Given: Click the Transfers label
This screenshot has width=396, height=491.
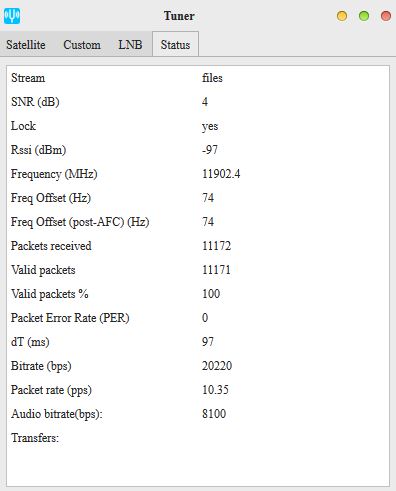Looking at the screenshot, I should coord(35,438).
